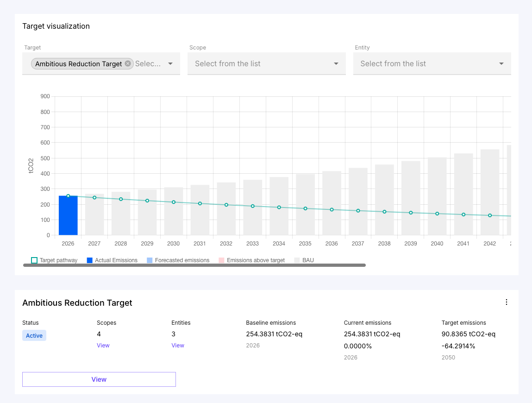Click the View button below status
Screen dimensions: 532x403
click(99, 379)
